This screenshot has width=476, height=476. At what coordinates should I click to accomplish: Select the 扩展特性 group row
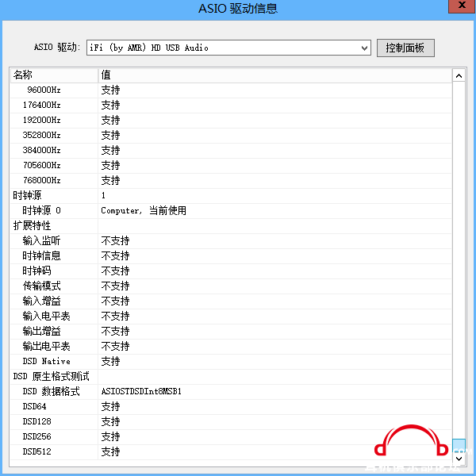click(231, 226)
